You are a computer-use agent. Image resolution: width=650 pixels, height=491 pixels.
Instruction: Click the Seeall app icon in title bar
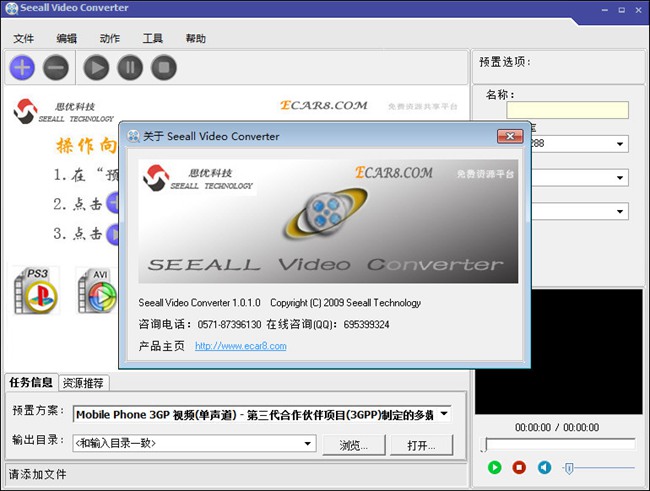tap(11, 8)
